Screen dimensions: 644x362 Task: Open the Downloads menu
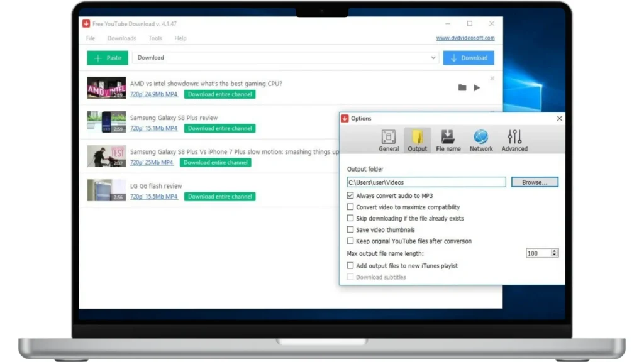click(121, 38)
